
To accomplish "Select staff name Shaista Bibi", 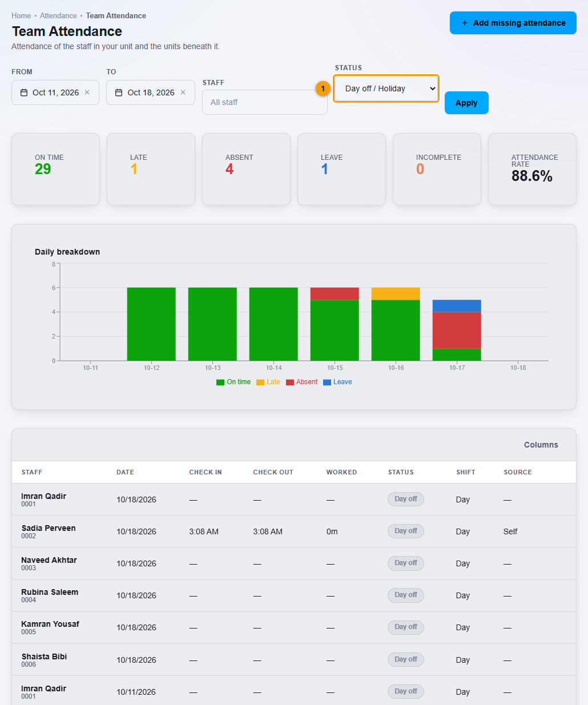I will pos(44,656).
